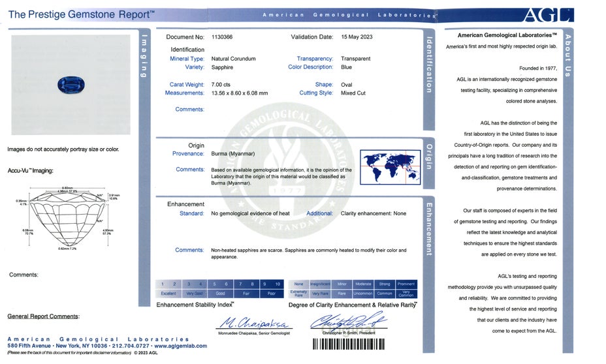The image size is (606, 364).
Task: Click the 'Excellent' stability index cell
Action: coord(168,294)
